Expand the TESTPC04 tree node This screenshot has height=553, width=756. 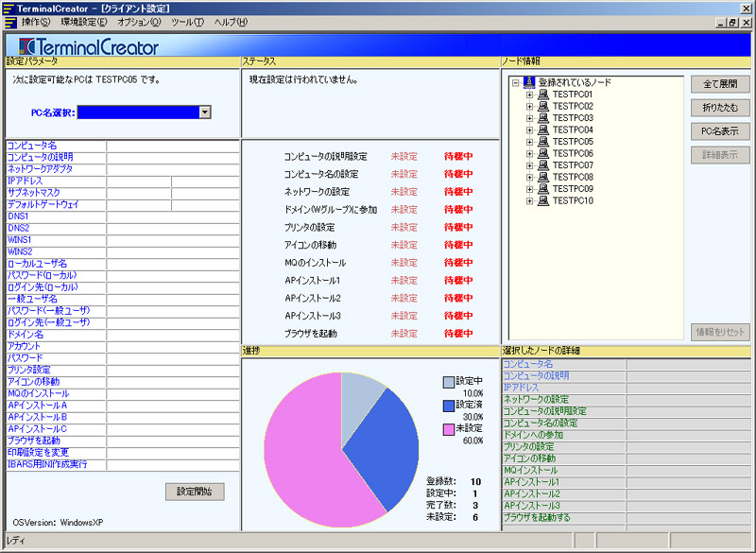click(x=529, y=130)
